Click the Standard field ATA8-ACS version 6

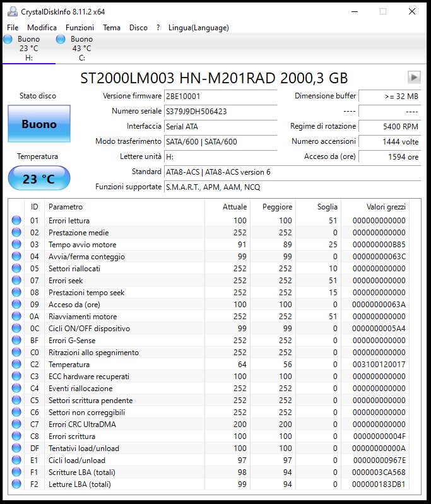[292, 172]
